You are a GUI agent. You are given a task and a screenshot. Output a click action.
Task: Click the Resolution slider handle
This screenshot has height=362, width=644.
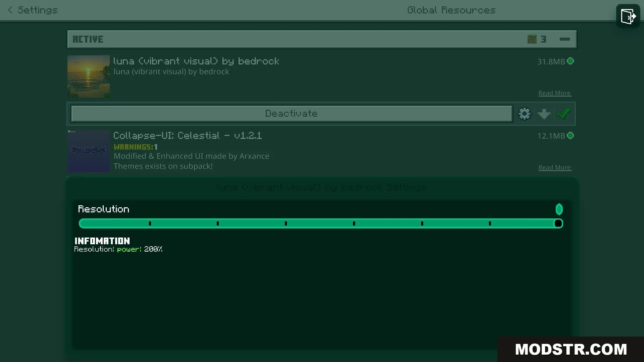(x=558, y=223)
